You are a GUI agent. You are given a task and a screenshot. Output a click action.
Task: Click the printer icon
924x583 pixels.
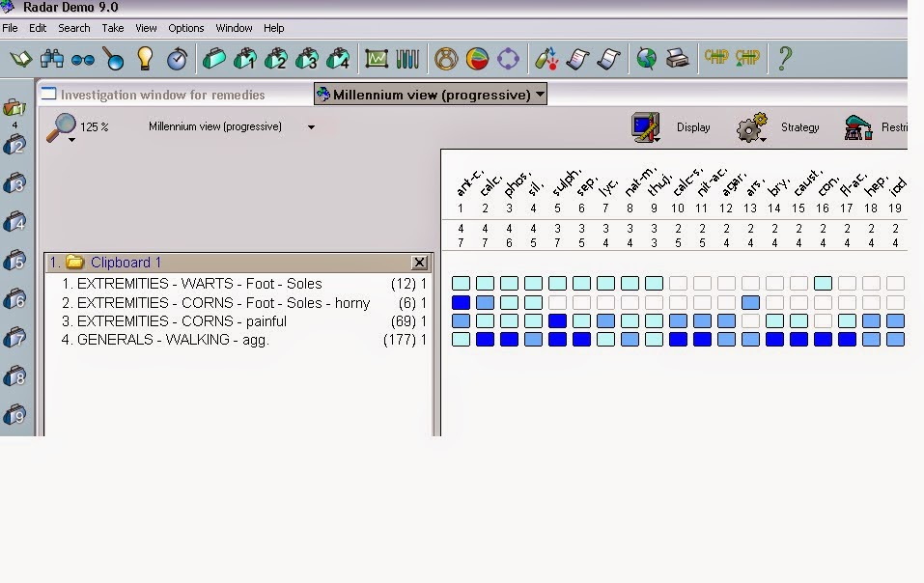tap(678, 58)
